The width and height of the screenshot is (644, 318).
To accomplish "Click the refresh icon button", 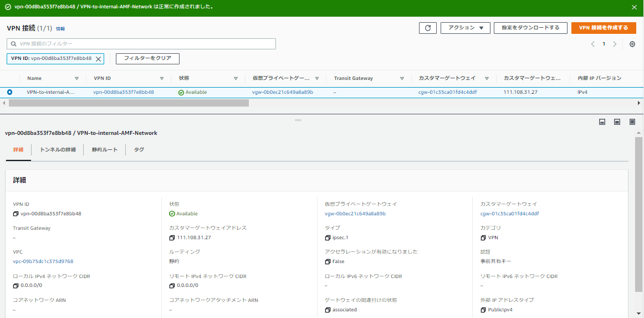I will [427, 28].
